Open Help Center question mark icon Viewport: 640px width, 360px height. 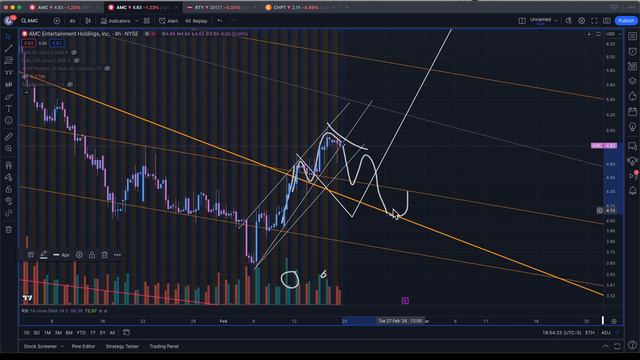click(633, 346)
